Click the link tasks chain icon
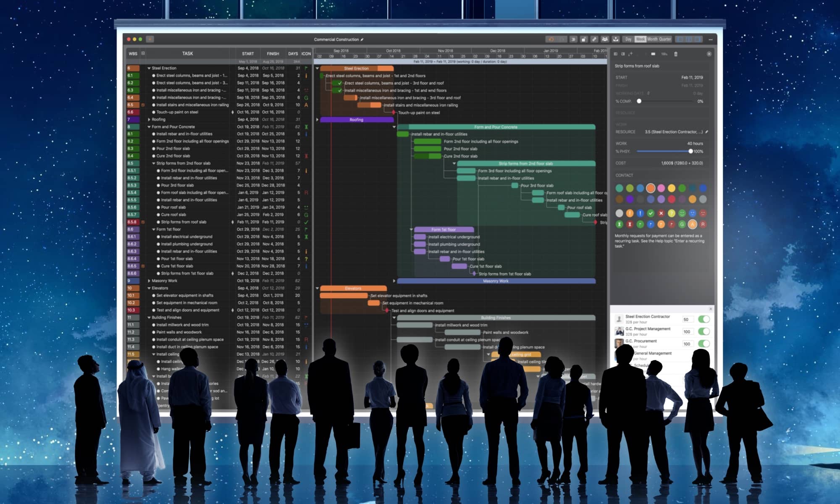This screenshot has height=504, width=840. 594,39
